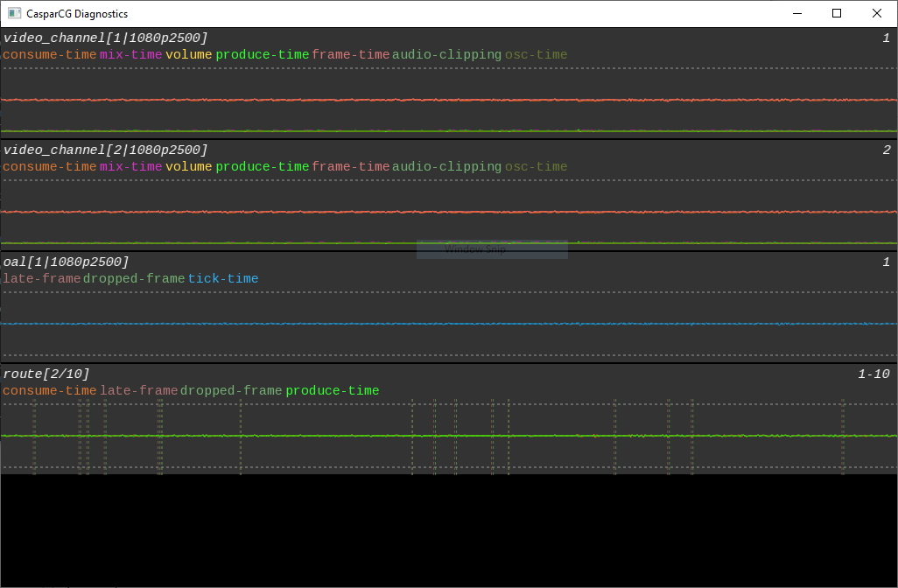The height and width of the screenshot is (588, 898).
Task: Minimize the CasparCG Diagnostics window
Action: 796,13
